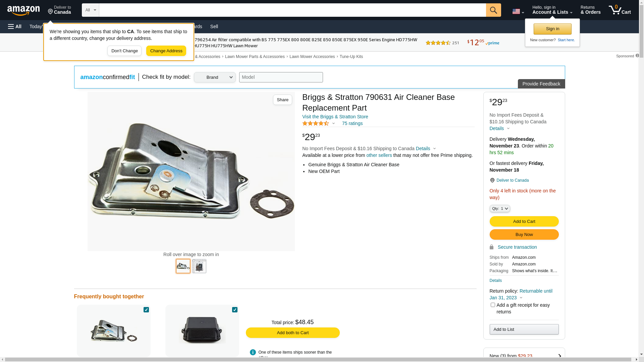Viewport: 644px width, 362px height.
Task: Open the All hamburger menu
Action: pyautogui.click(x=15, y=26)
